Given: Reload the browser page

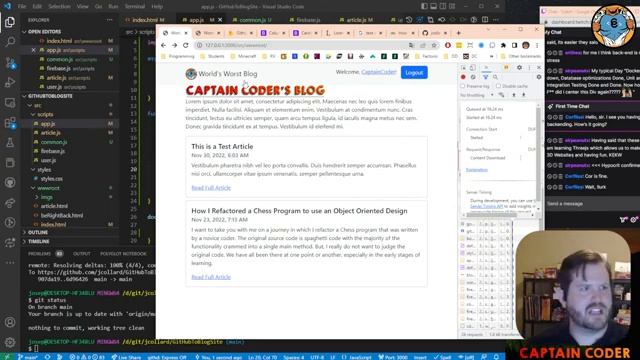Looking at the screenshot, I should (x=186, y=45).
